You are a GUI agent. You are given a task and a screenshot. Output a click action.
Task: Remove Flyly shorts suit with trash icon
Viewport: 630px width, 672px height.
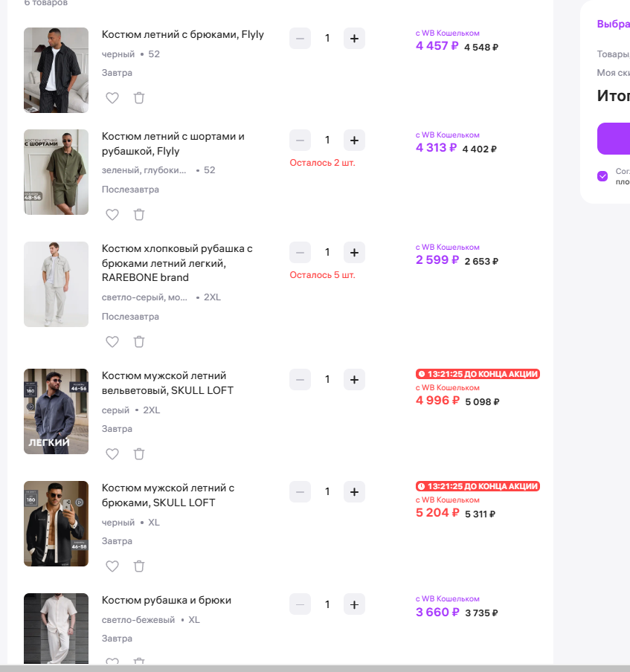[139, 215]
